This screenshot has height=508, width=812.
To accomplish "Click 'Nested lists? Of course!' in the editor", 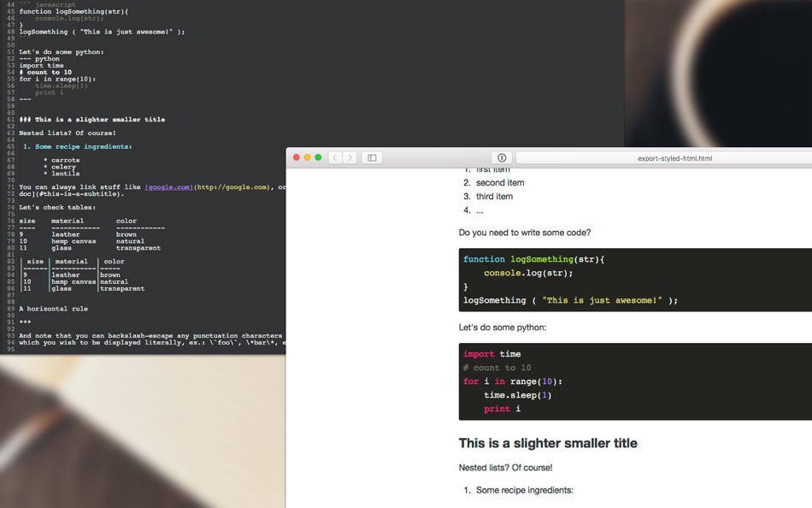I will point(68,133).
